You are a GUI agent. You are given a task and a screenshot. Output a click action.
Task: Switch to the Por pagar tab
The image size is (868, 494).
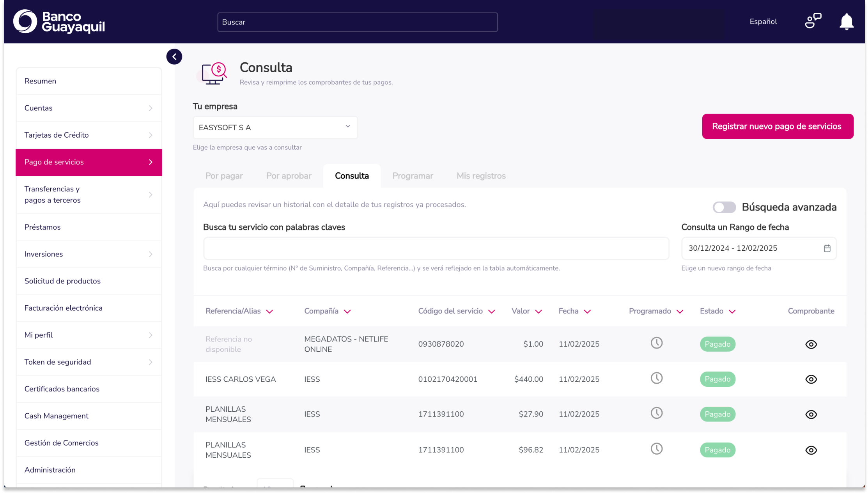point(224,176)
